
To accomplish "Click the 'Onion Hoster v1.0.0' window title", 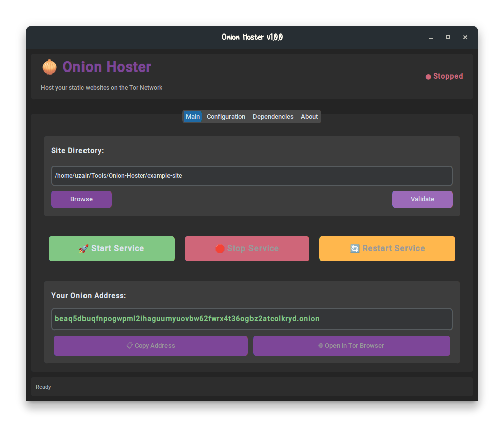I will click(x=252, y=37).
